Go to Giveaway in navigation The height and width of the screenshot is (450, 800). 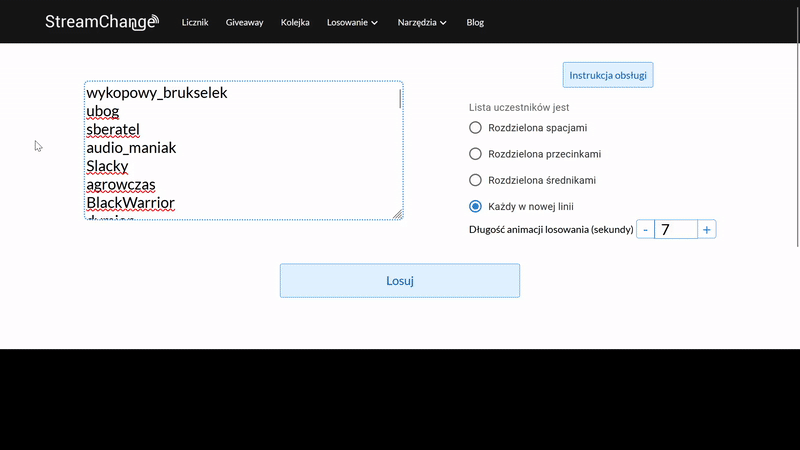coord(245,22)
